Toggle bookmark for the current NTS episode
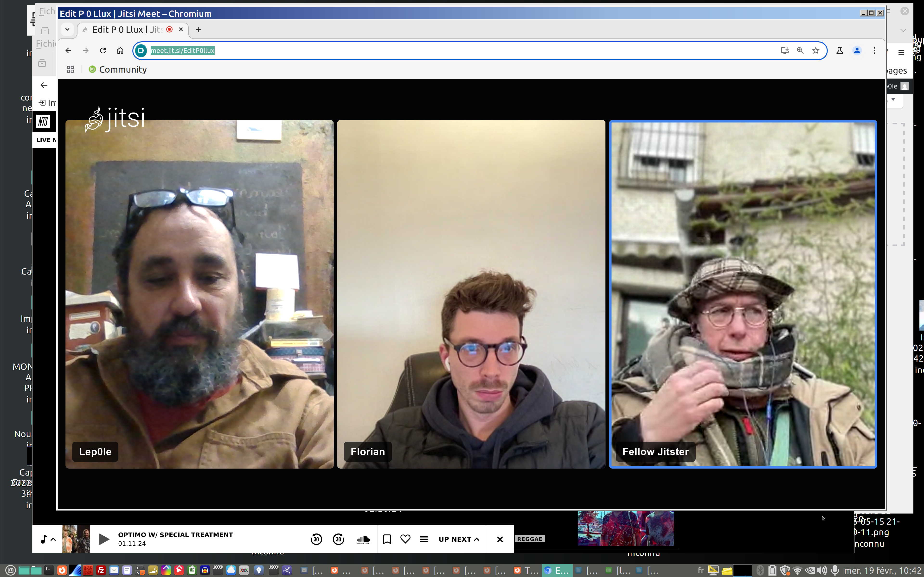The height and width of the screenshot is (577, 924). tap(387, 539)
